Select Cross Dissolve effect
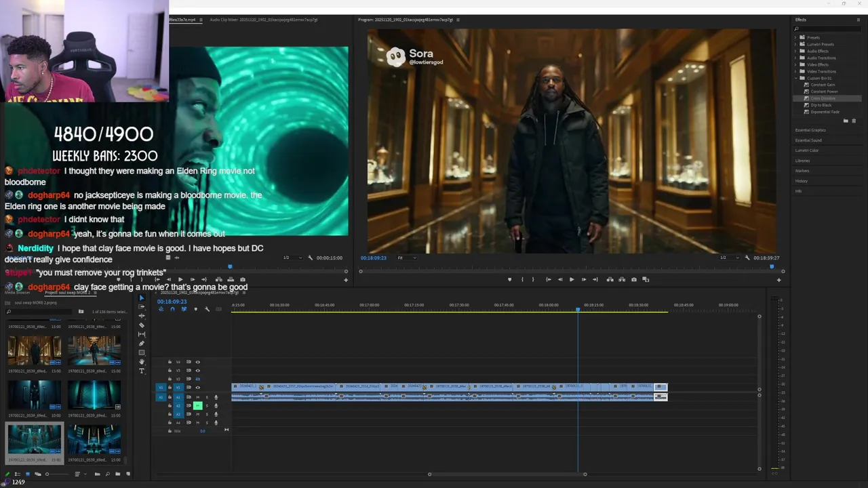868x488 pixels. pos(823,98)
